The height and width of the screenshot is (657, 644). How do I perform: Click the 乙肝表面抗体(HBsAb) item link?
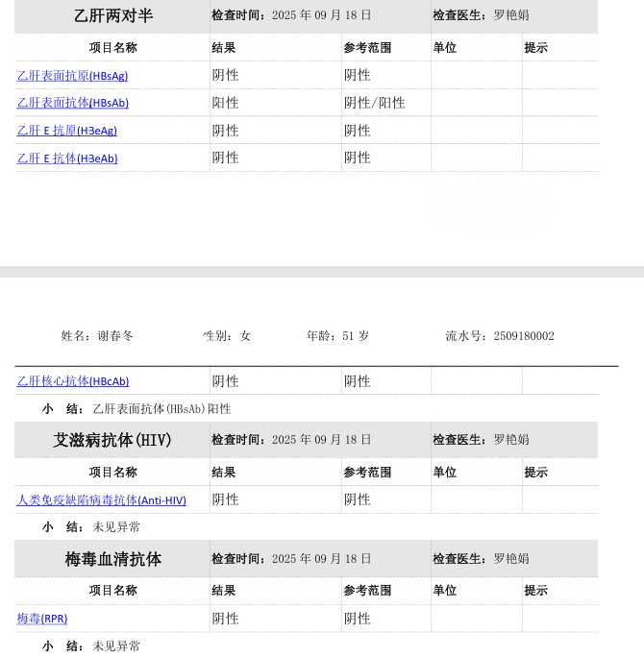[x=72, y=103]
